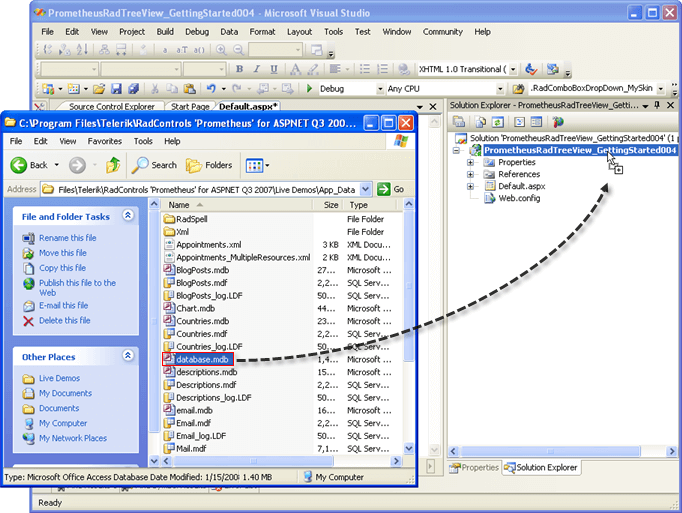Select the database.mdb file in the list
Image resolution: width=682 pixels, height=513 pixels.
click(x=202, y=359)
